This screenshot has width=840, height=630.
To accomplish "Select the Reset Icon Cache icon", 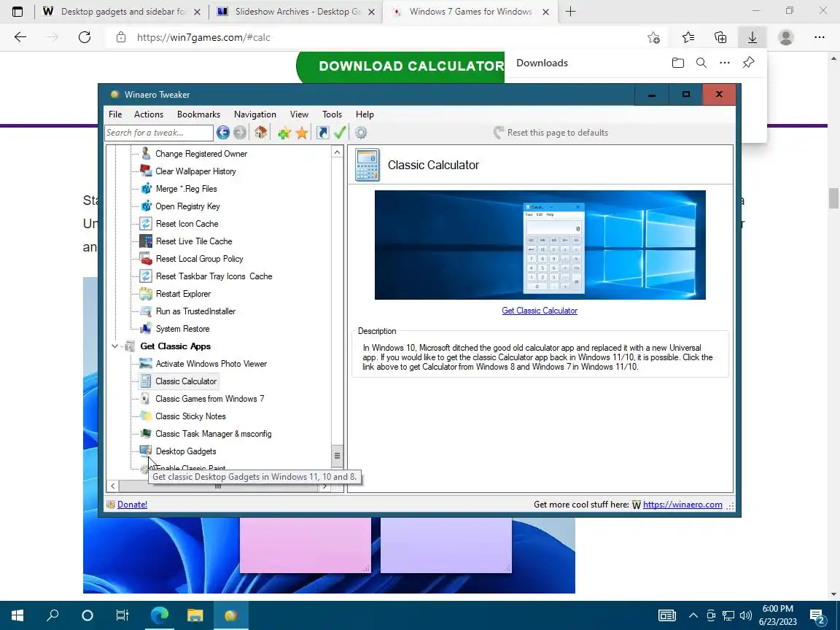I will (x=146, y=223).
